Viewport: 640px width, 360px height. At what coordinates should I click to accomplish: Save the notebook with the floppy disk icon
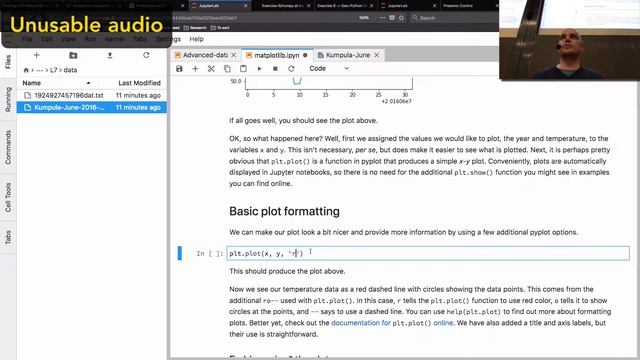[179, 69]
